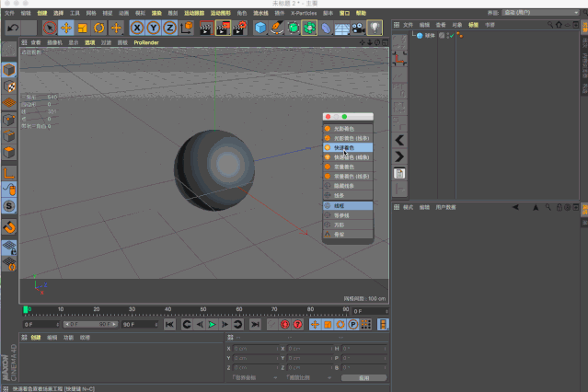Screen dimensions: 588x392
Task: Click end frame 90 F field
Action: [x=140, y=325]
